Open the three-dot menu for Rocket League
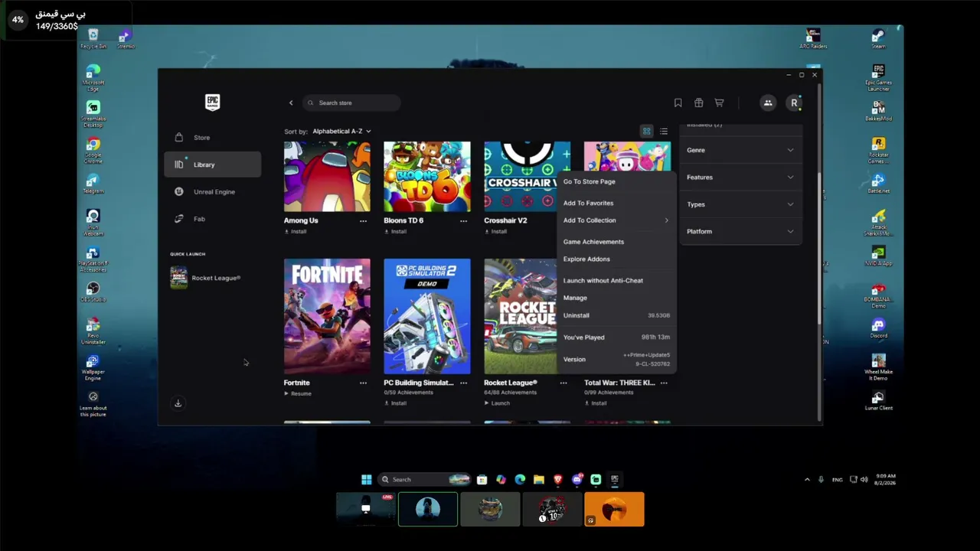 [x=563, y=383]
